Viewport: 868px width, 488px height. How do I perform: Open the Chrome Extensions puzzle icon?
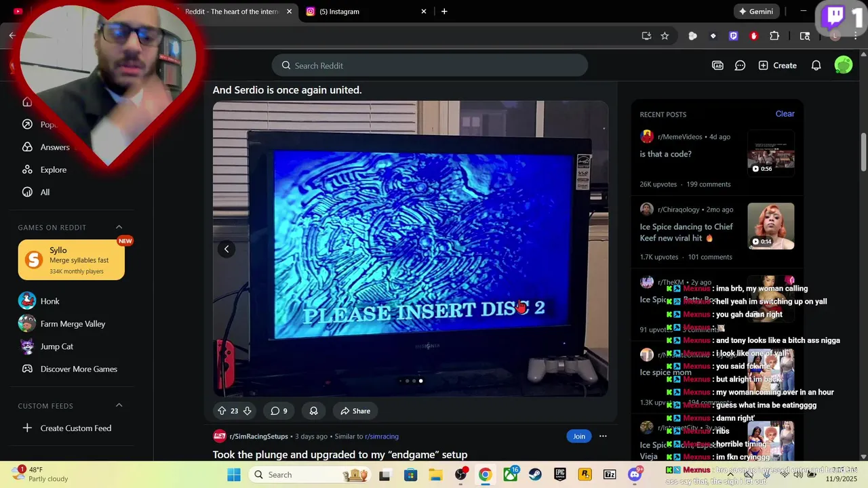(x=774, y=36)
